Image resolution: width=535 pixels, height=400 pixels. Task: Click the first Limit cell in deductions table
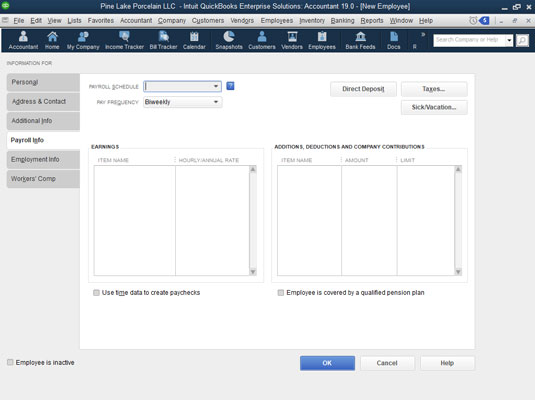[x=426, y=170]
